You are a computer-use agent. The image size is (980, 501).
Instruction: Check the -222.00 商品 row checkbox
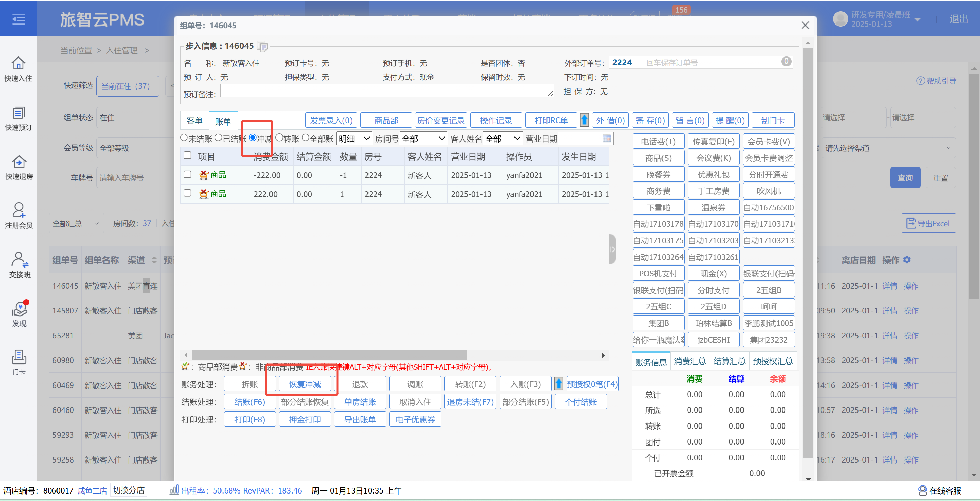tap(187, 174)
